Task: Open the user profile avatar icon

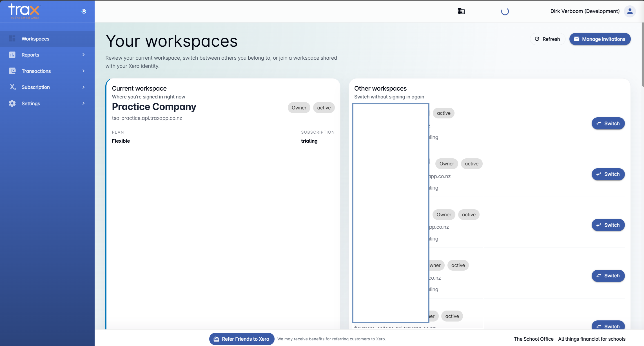Action: [630, 11]
